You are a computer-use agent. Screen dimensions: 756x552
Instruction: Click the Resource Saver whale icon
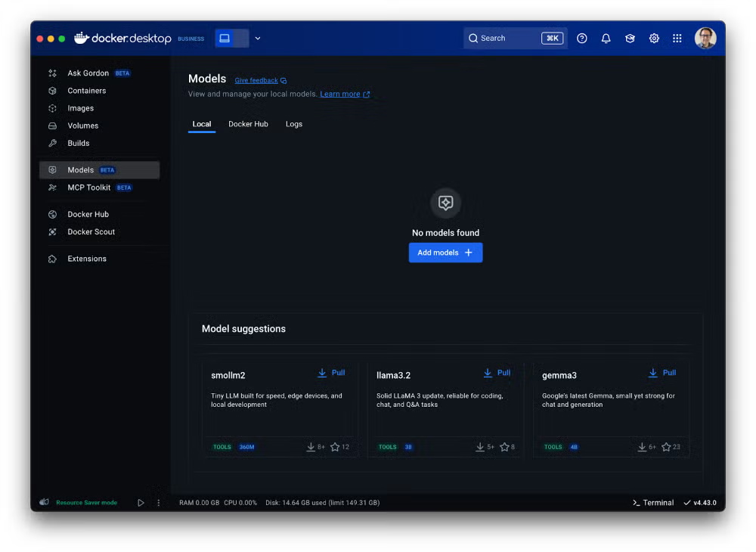(x=44, y=502)
